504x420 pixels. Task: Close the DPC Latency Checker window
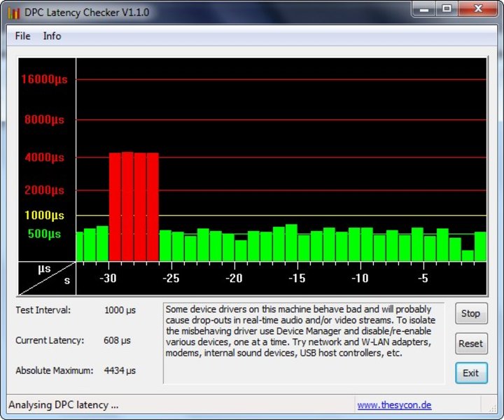(x=478, y=9)
